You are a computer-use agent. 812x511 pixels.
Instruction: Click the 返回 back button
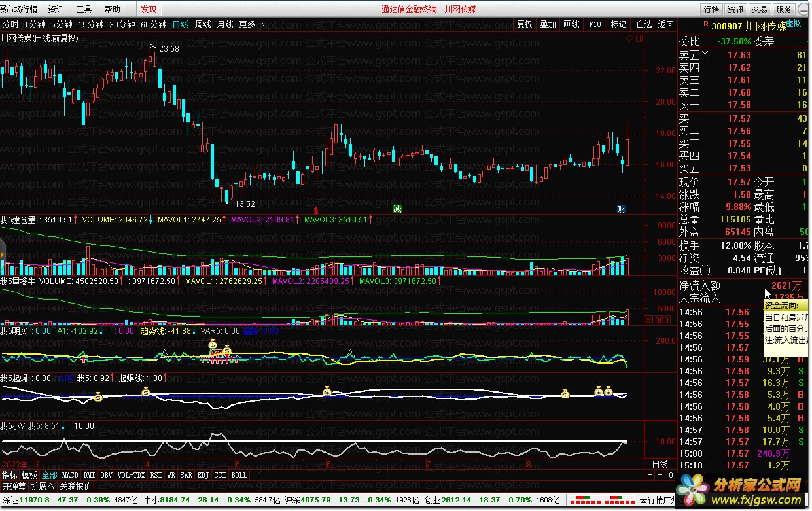pos(666,24)
